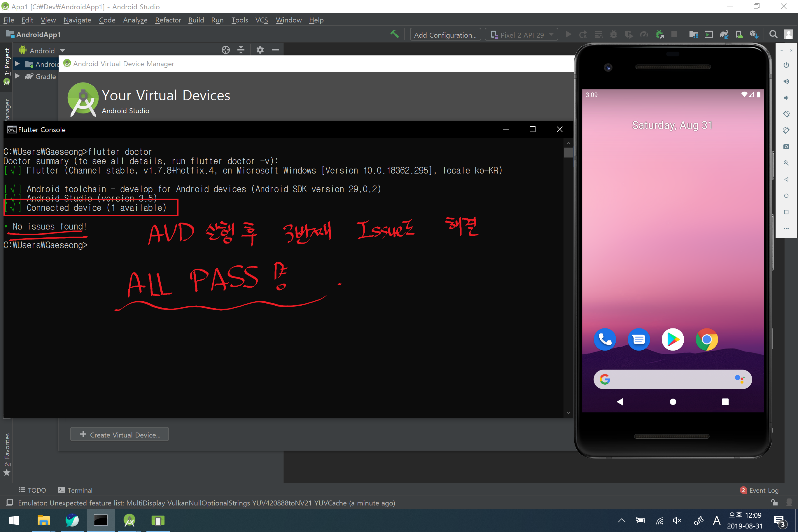Open AVD Manager from the toolbar
Viewport: 798px width, 532px height.
click(739, 35)
